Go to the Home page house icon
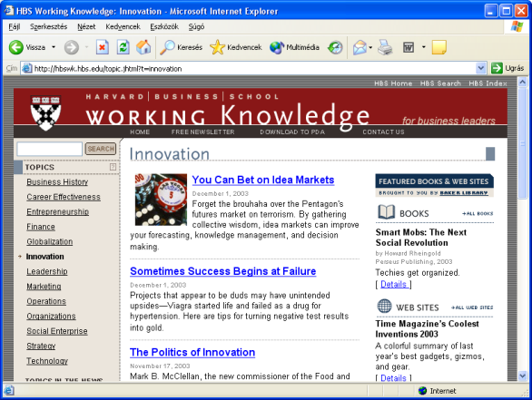The image size is (532, 400). [143, 47]
